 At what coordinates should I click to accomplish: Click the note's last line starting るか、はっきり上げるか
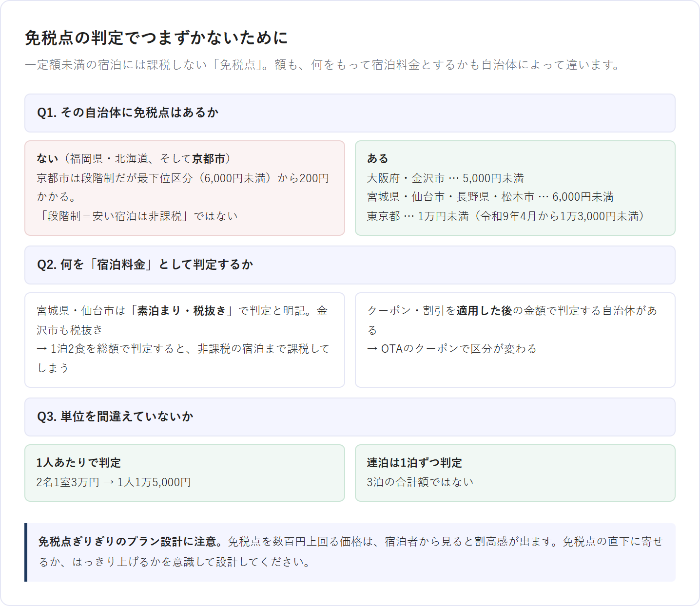[175, 562]
